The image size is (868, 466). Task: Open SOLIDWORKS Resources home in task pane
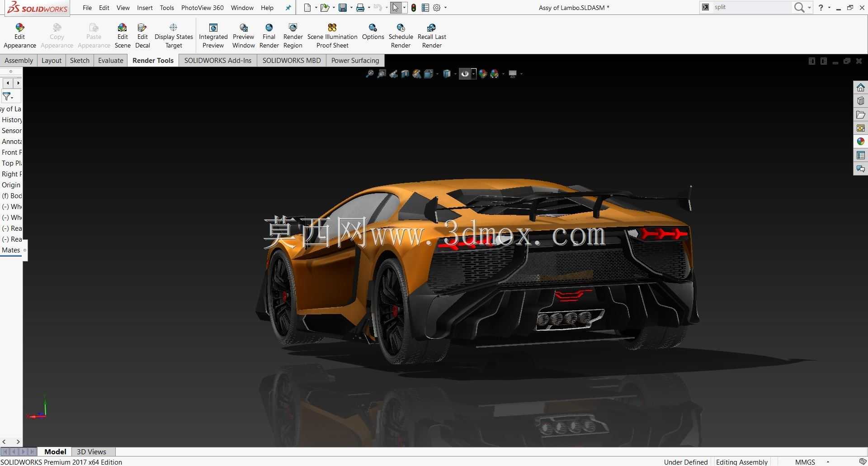pos(861,87)
